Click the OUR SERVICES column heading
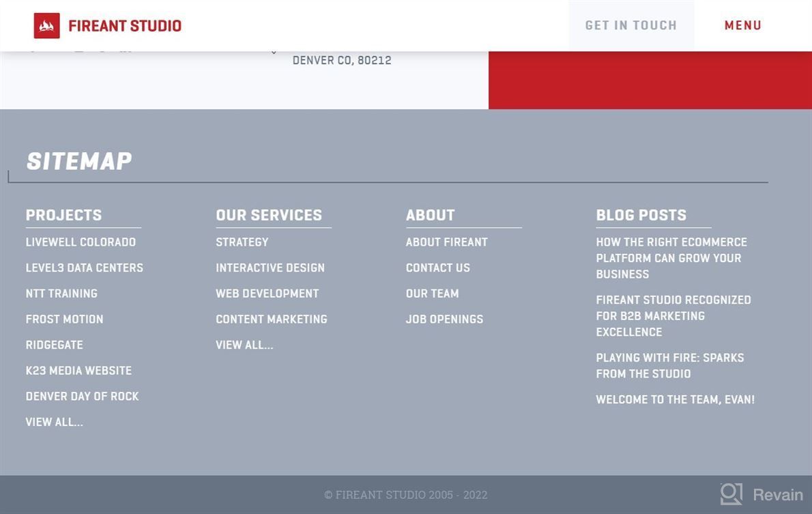The image size is (812, 514). (x=269, y=215)
